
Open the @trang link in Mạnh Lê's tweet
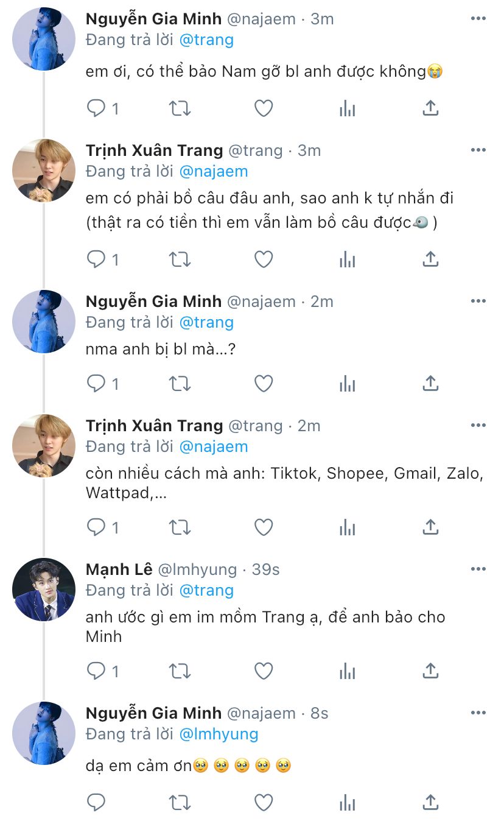[206, 590]
